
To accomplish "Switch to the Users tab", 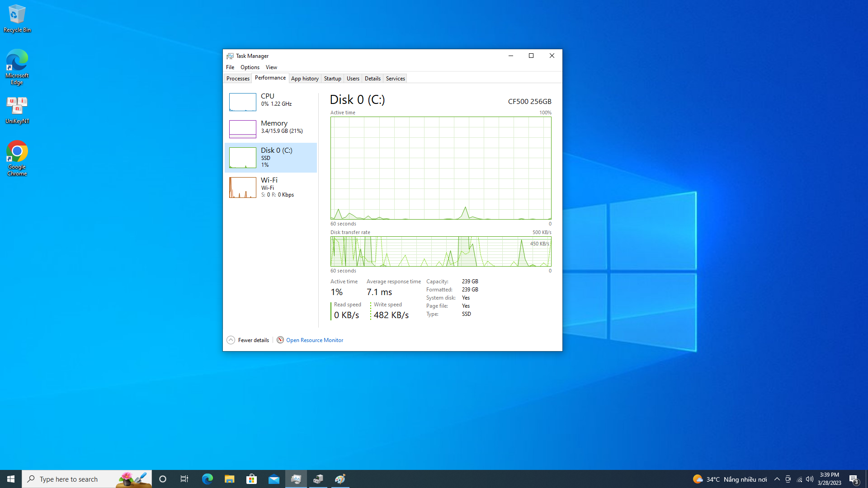I will click(353, 78).
